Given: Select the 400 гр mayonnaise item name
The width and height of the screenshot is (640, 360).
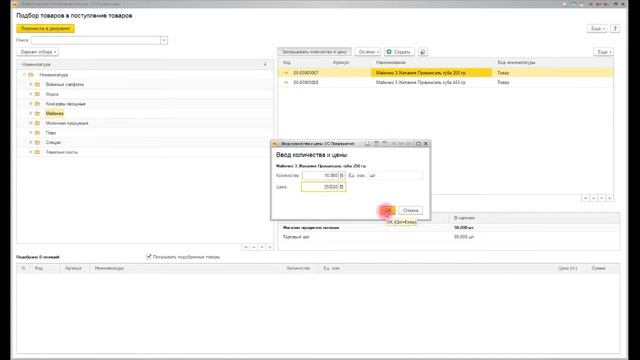Looking at the screenshot, I should tap(420, 82).
